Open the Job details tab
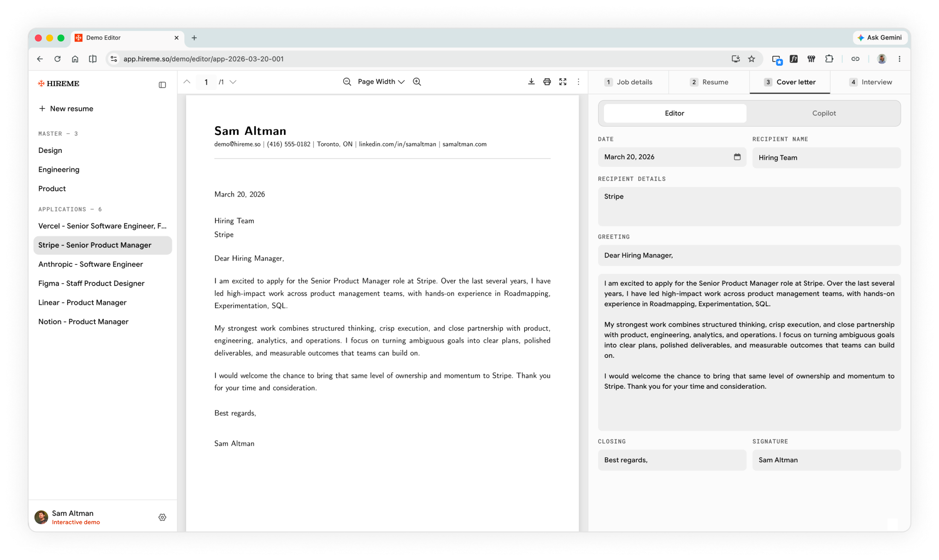939x560 pixels. click(628, 82)
